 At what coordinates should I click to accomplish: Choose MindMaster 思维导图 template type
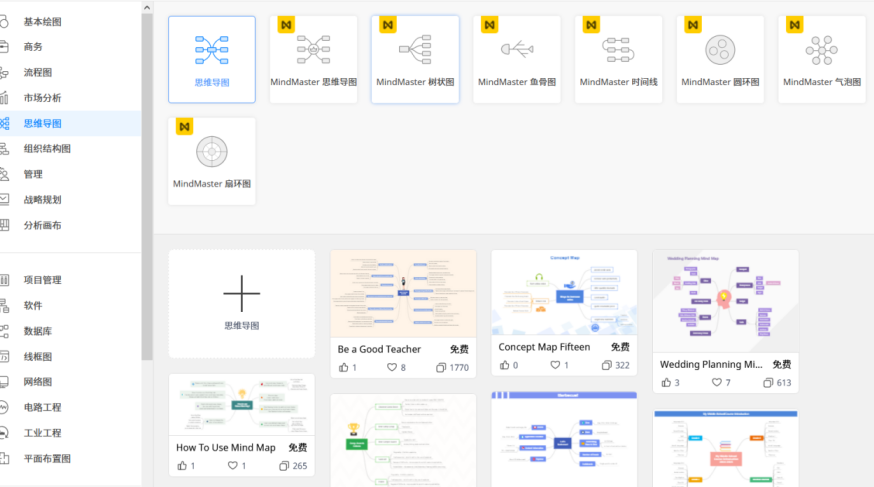point(313,59)
